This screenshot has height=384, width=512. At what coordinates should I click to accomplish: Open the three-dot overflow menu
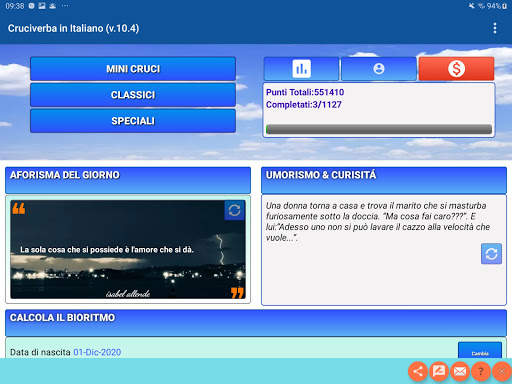(495, 28)
